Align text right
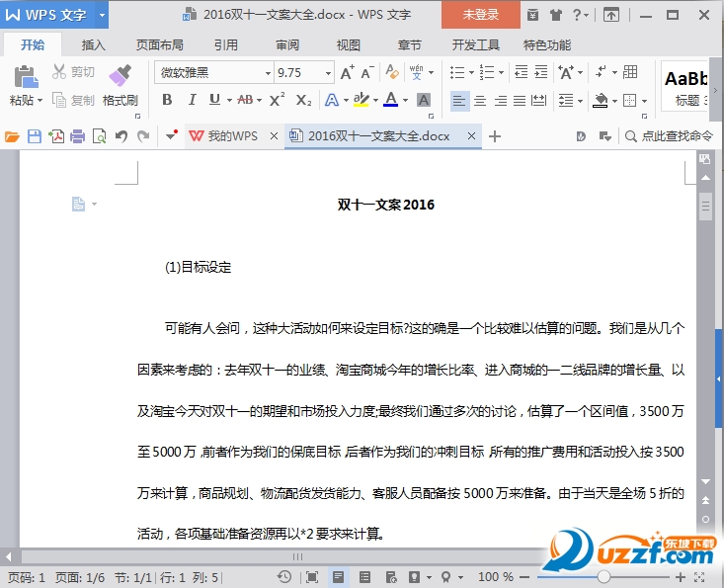Screen dimensions: 724x588 click(500, 100)
